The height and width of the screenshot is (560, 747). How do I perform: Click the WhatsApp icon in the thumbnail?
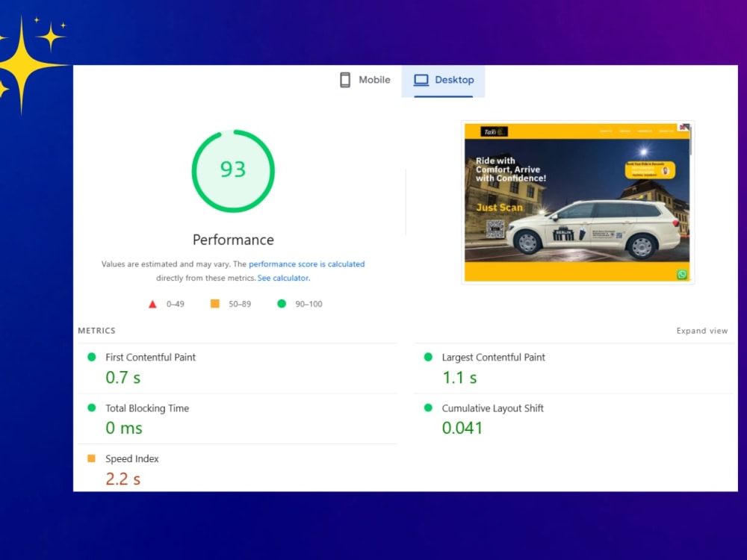click(x=682, y=275)
